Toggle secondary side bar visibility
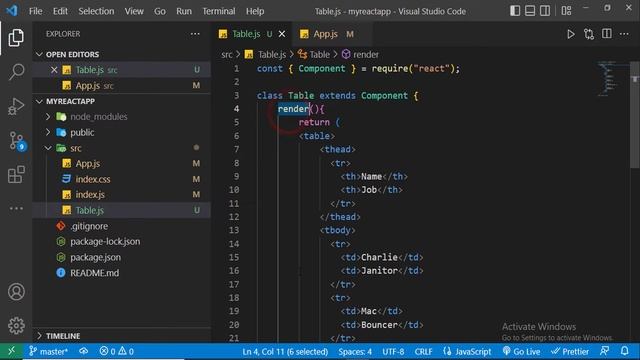 point(545,11)
